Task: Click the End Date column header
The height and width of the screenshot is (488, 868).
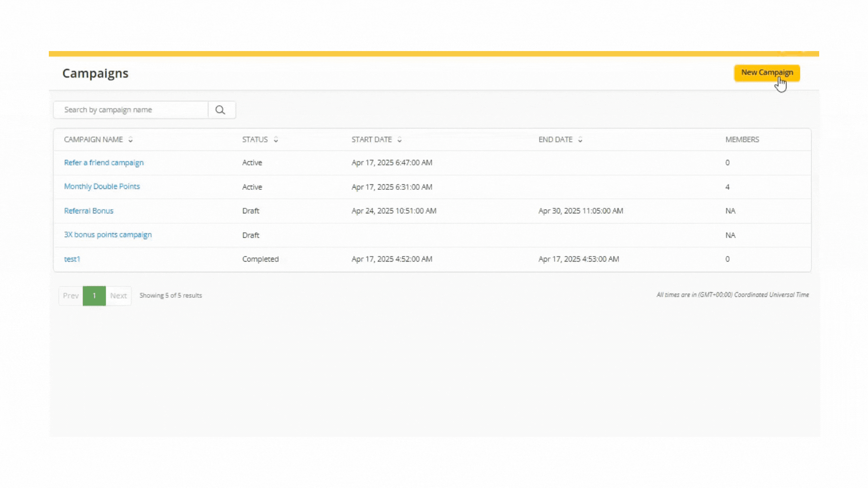Action: (555, 140)
